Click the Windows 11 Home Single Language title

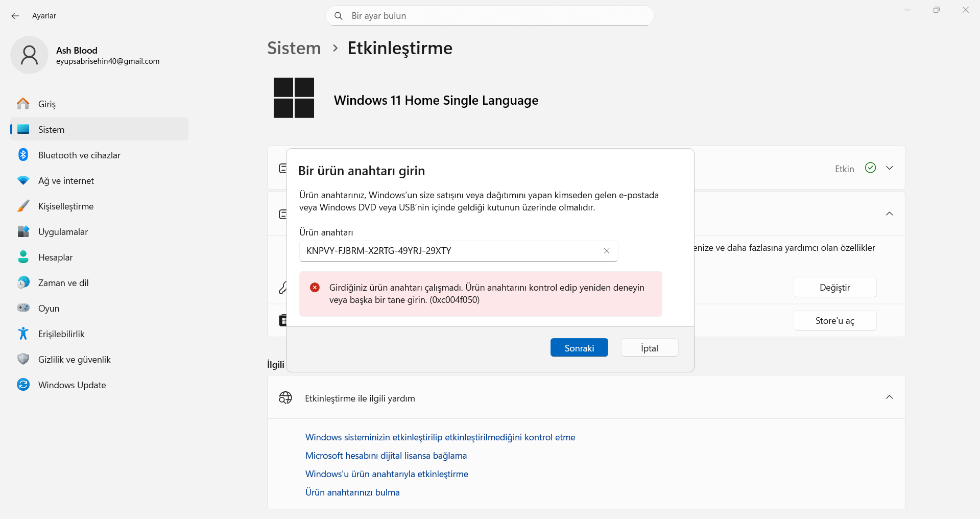(436, 100)
